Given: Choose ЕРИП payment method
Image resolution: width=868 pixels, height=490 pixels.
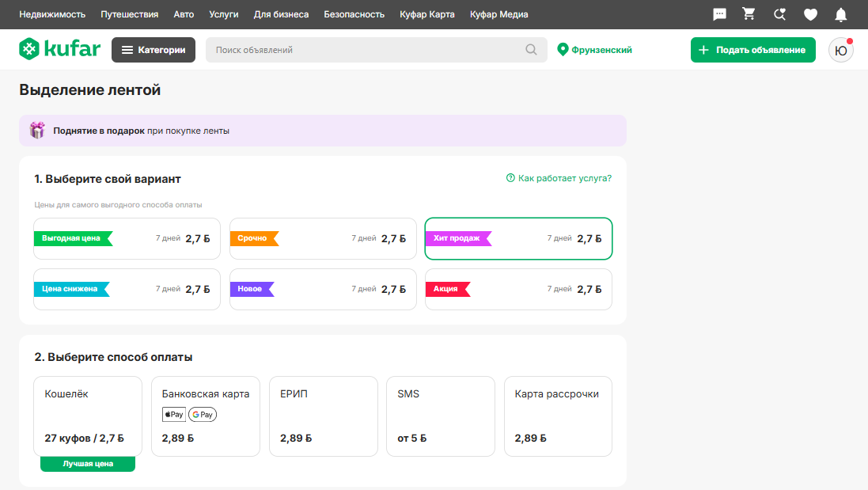Looking at the screenshot, I should point(324,416).
